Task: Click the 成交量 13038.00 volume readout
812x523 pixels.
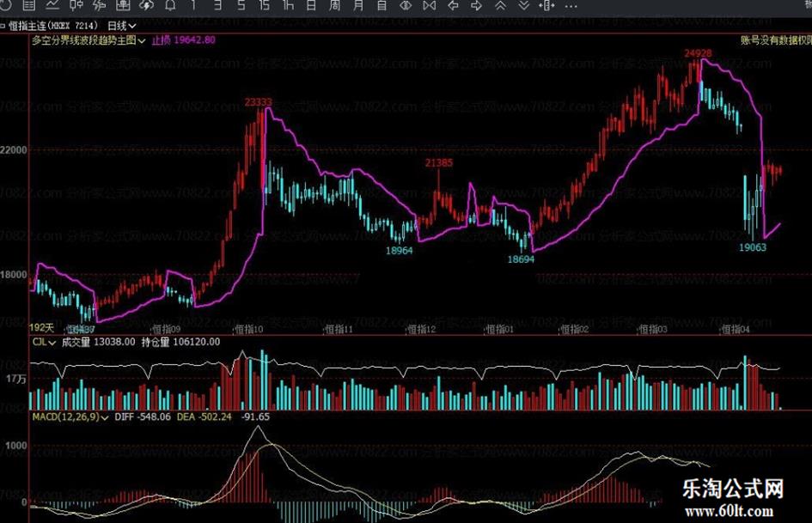Action: 99,343
